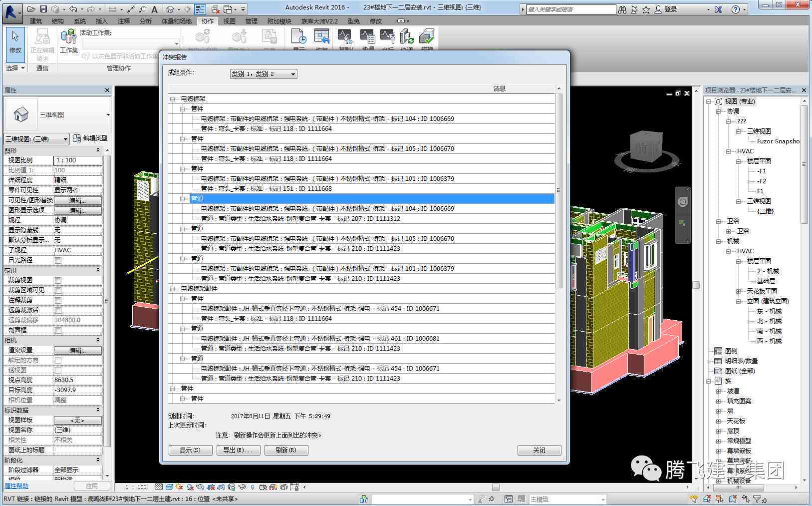Collapse the top-level 电缆桥架 node in conflict report
This screenshot has width=812, height=506.
coord(172,99)
